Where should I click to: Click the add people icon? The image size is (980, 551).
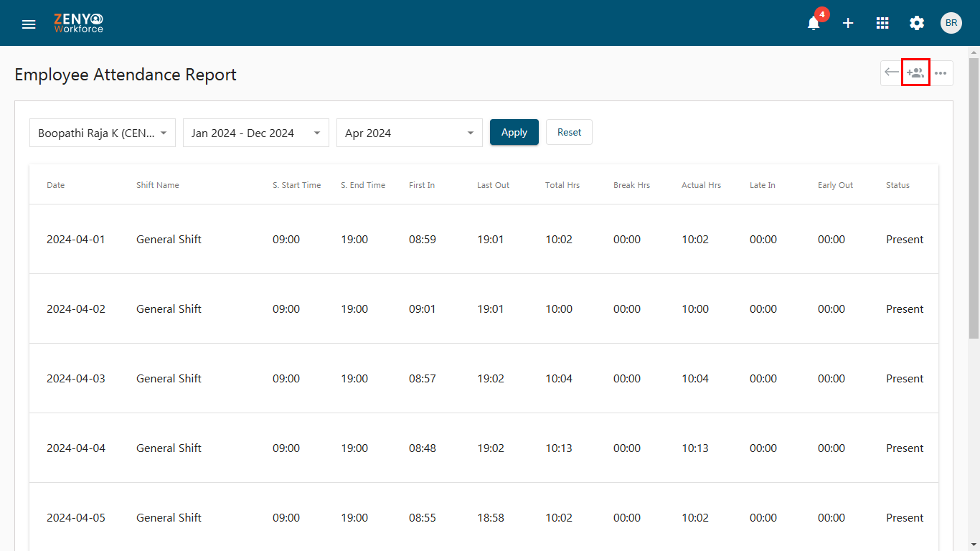click(x=915, y=72)
